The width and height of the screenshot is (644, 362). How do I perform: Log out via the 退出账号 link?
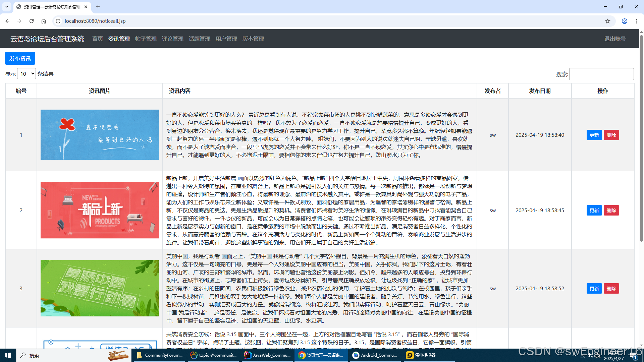point(615,39)
